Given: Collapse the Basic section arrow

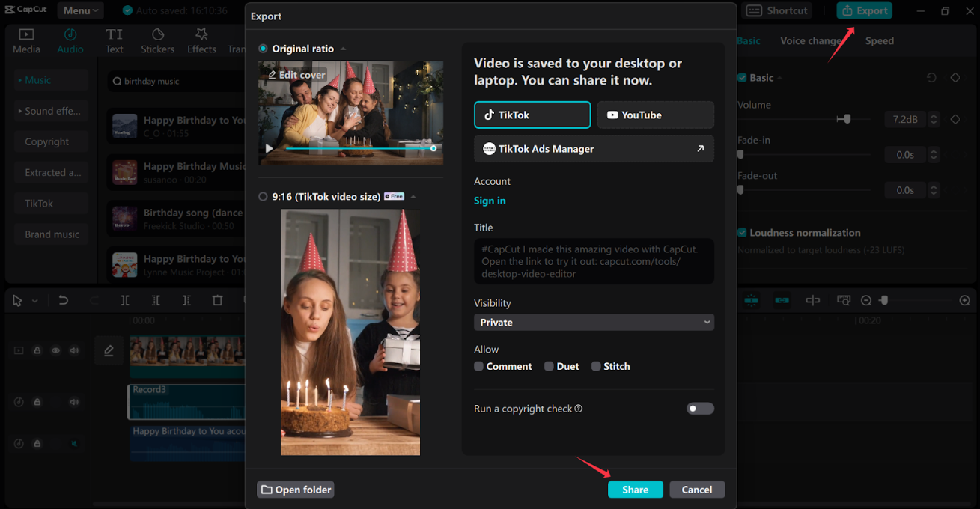Looking at the screenshot, I should pyautogui.click(x=780, y=78).
